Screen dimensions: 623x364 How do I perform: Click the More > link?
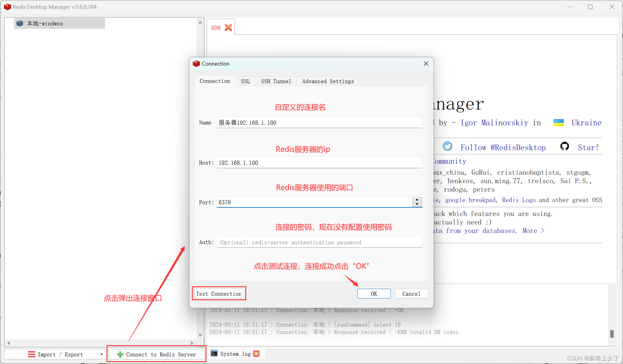click(x=533, y=231)
